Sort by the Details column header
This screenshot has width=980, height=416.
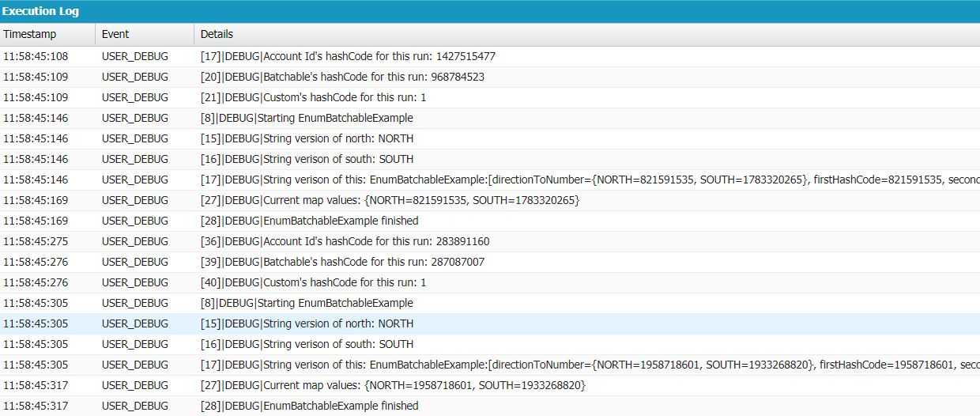click(x=586, y=34)
